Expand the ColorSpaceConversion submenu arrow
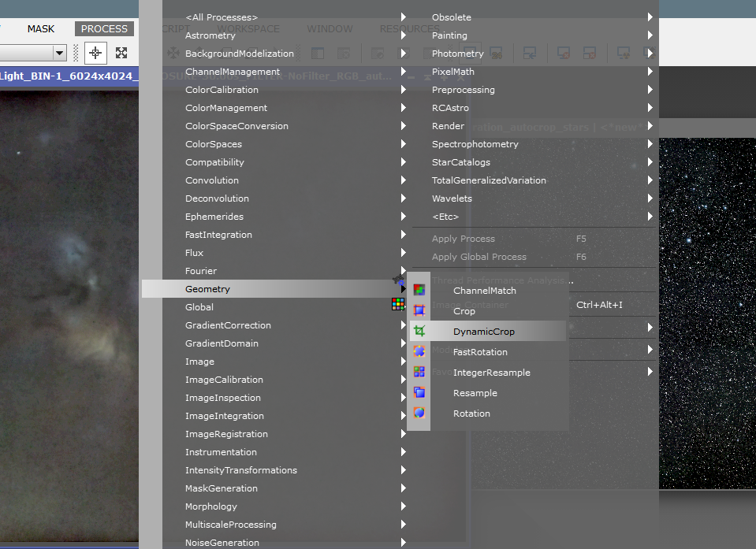The height and width of the screenshot is (549, 756). click(x=404, y=126)
